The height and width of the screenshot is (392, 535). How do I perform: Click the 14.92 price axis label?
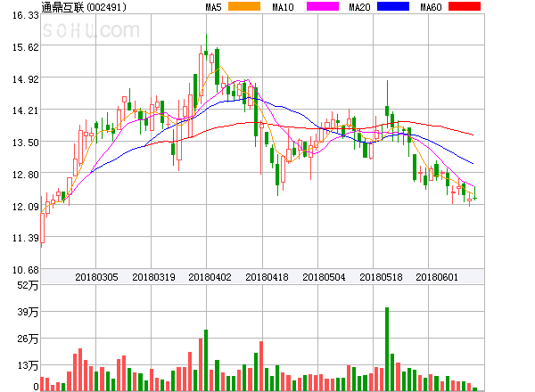[x=26, y=79]
